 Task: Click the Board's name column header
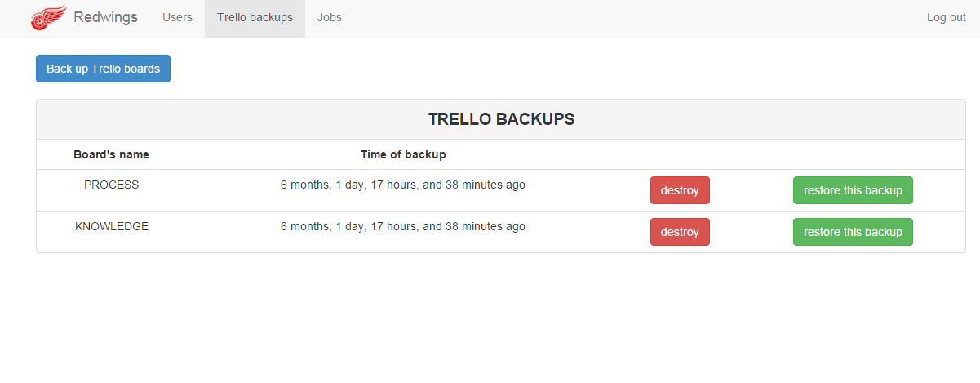[111, 154]
